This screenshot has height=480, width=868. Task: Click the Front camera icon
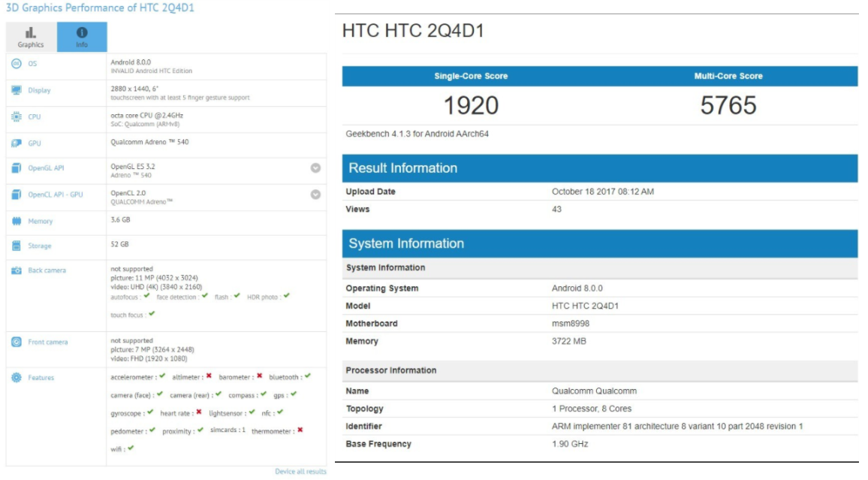(x=17, y=342)
